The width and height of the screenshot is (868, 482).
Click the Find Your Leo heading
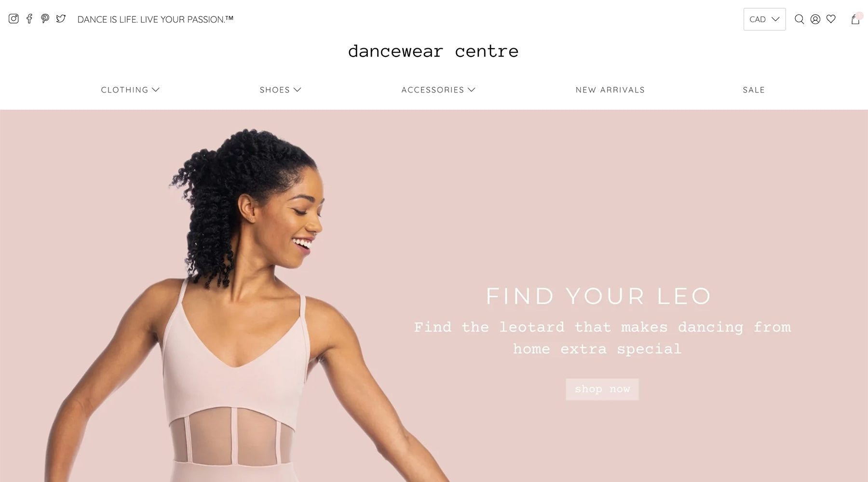coord(598,296)
